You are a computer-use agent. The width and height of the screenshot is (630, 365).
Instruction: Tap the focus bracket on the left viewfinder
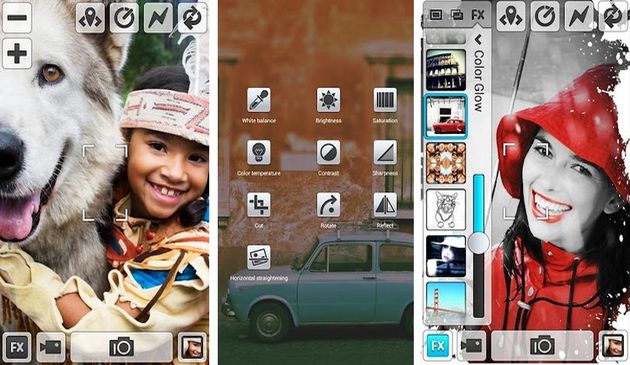point(105,183)
